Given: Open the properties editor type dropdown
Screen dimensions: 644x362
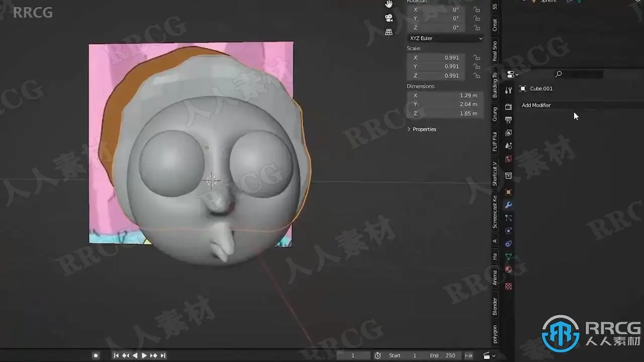Looking at the screenshot, I should click(513, 74).
